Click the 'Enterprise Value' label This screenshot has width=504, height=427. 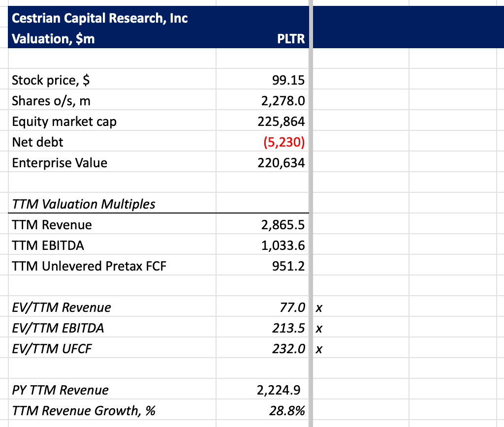pos(60,163)
